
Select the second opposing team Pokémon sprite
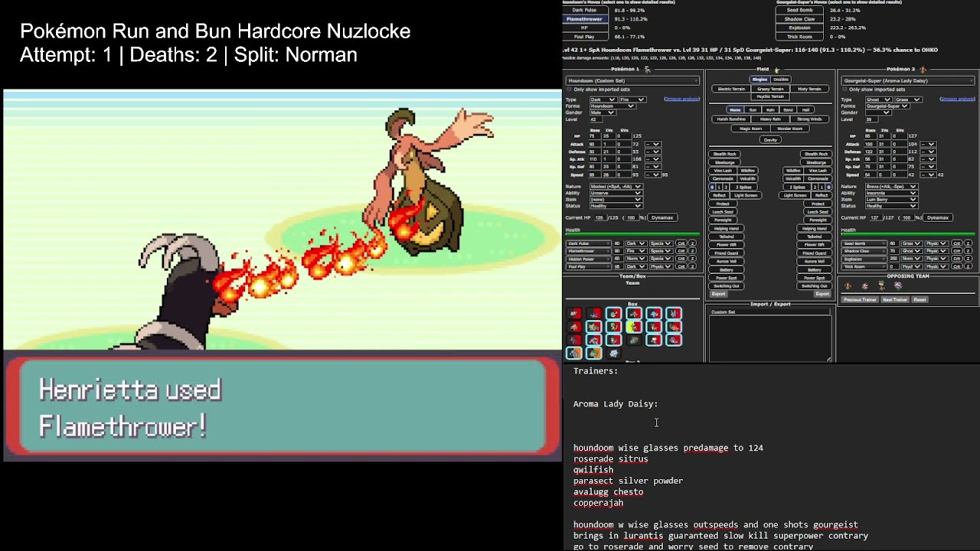pos(864,286)
